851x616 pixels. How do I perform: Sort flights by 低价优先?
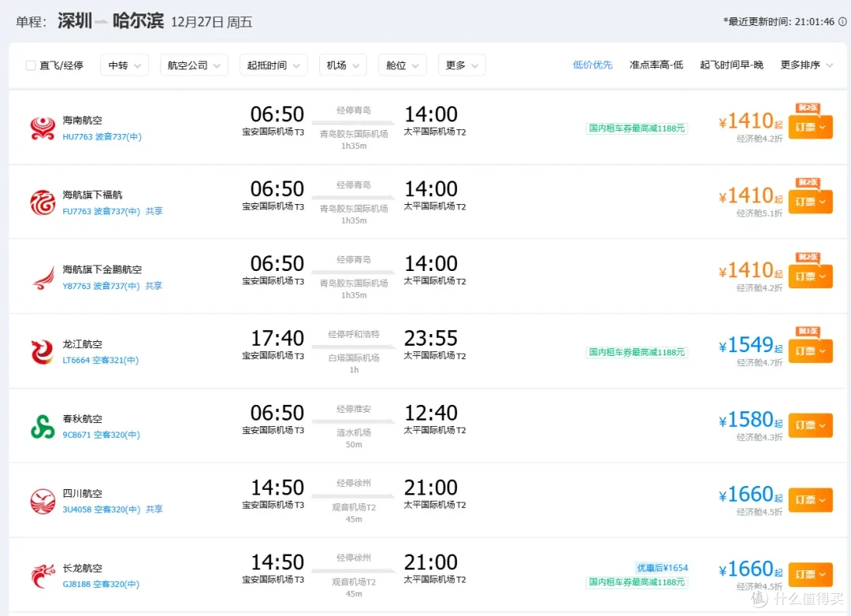592,65
